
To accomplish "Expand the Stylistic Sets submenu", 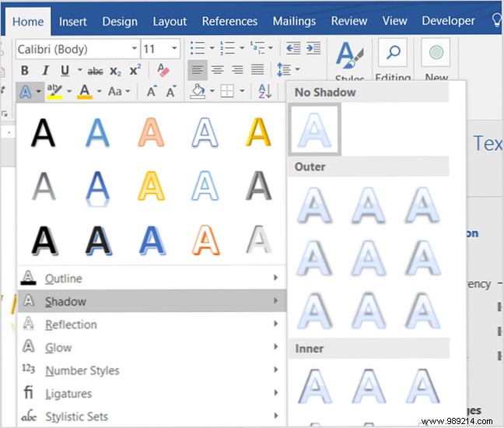I will click(152, 416).
